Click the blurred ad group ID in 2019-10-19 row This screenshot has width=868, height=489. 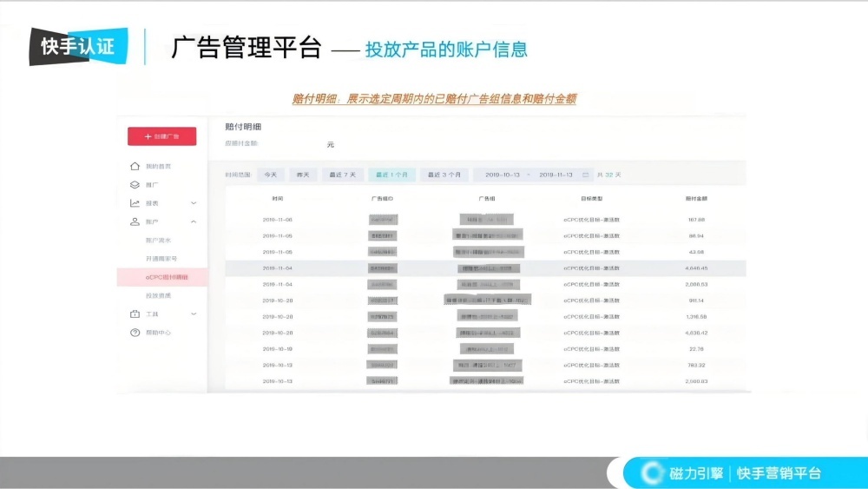click(x=382, y=349)
